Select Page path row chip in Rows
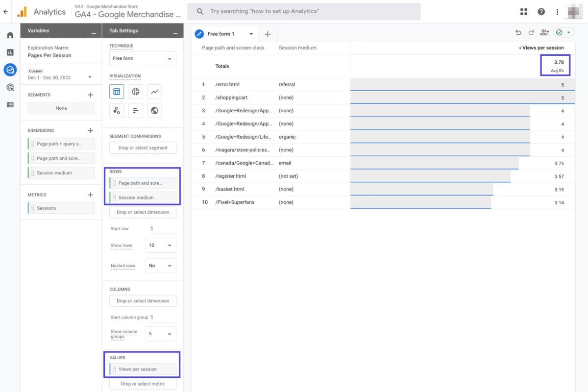The image size is (588, 392). [143, 183]
